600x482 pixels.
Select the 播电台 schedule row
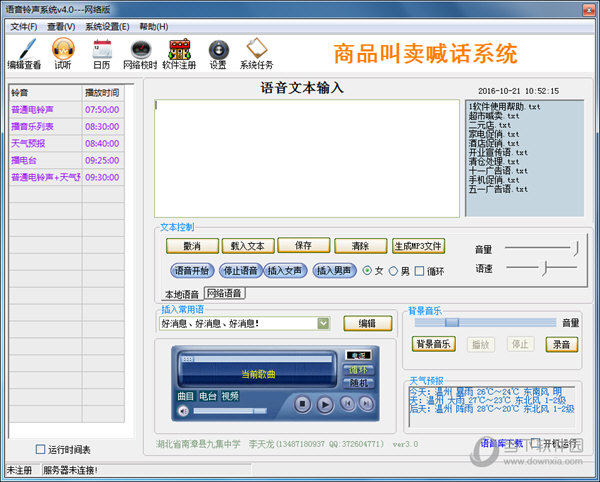(67, 160)
